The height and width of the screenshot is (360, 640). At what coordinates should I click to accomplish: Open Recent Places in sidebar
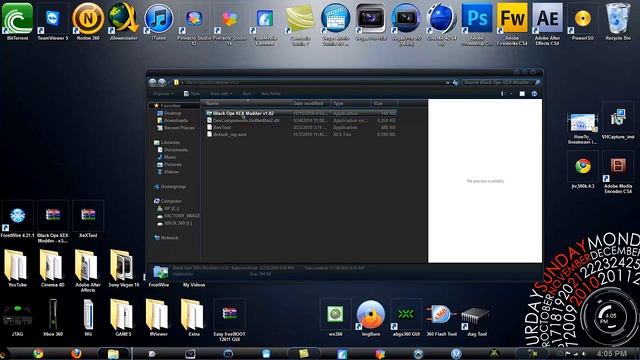click(x=176, y=128)
